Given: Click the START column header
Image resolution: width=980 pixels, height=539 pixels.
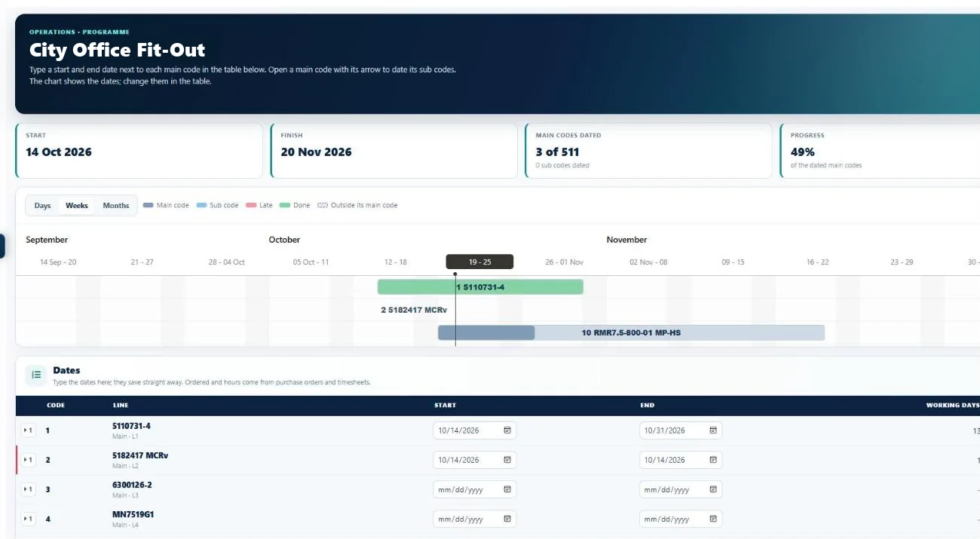Looking at the screenshot, I should (445, 406).
